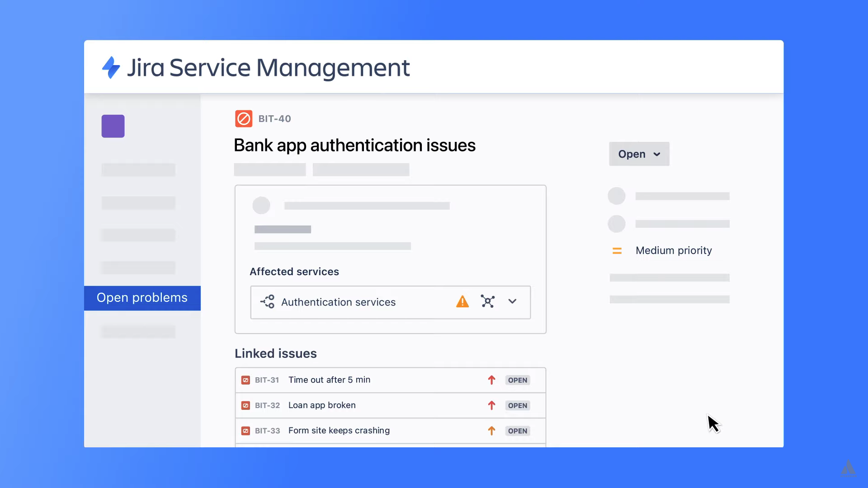Click the Medium priority equals icon

617,251
